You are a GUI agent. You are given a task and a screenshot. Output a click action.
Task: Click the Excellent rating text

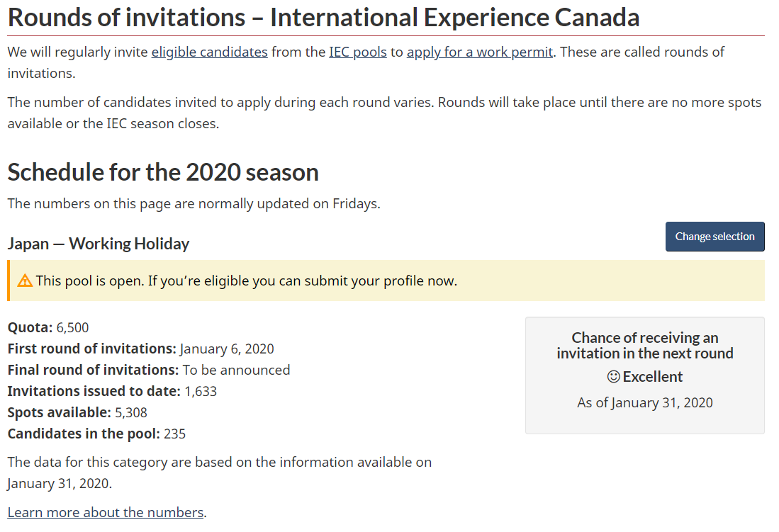(x=652, y=377)
